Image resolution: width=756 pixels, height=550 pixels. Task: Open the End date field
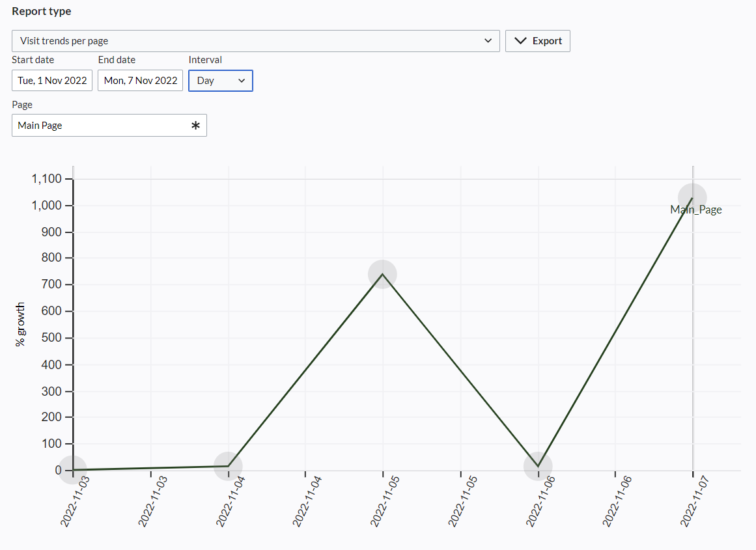pos(140,81)
